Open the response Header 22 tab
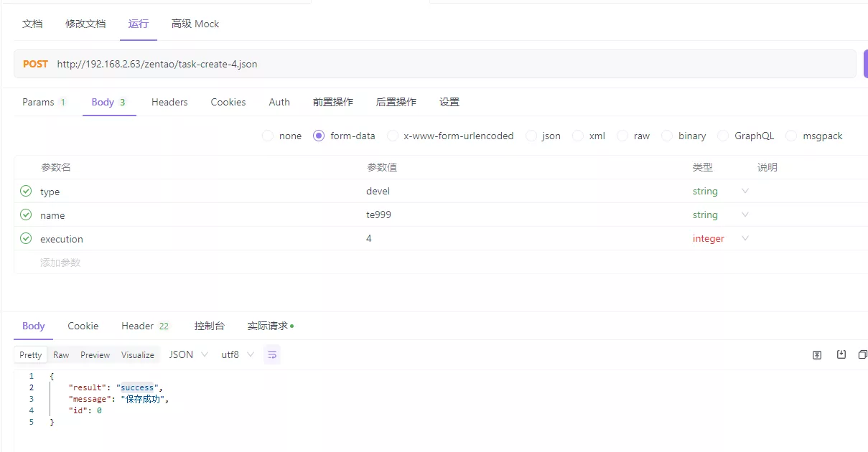868x452 pixels. [x=145, y=326]
